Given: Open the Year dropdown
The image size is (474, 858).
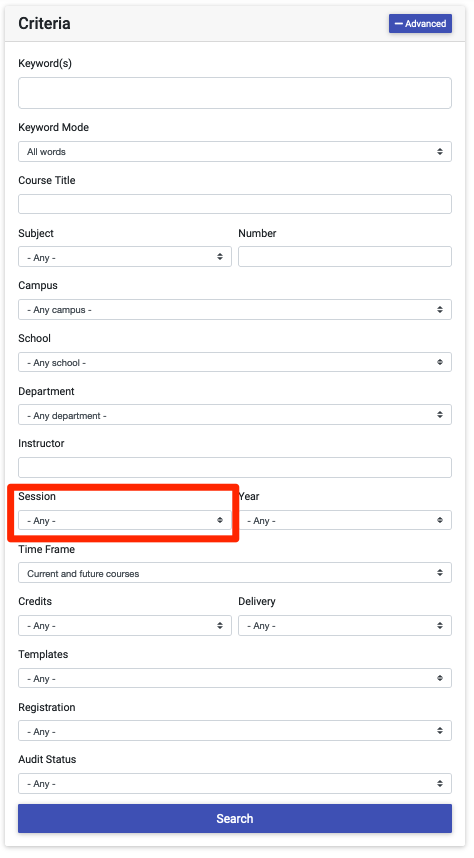Looking at the screenshot, I should [344, 520].
